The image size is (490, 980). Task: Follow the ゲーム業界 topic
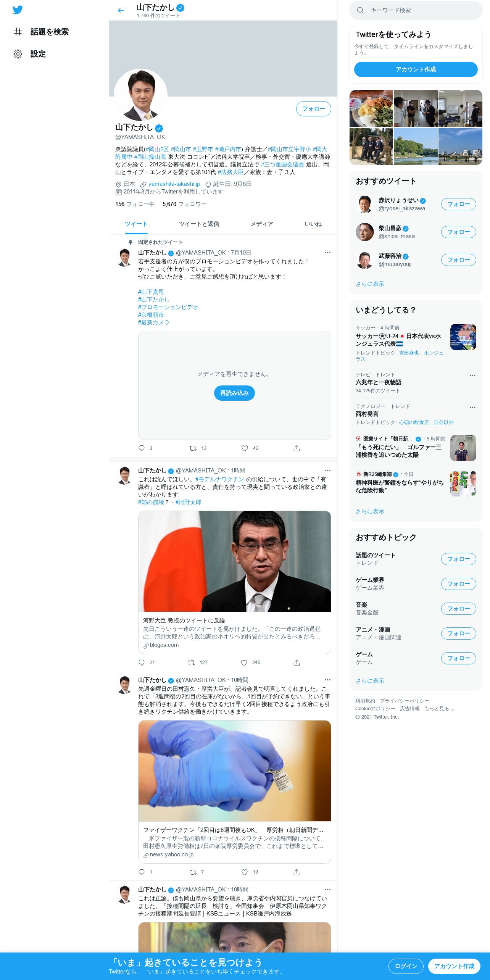(459, 584)
